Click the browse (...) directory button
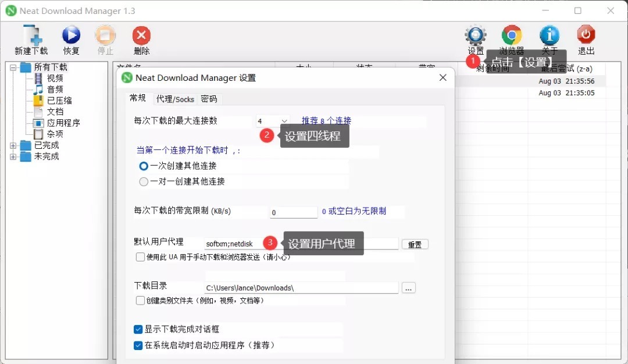628x364 pixels. [409, 287]
